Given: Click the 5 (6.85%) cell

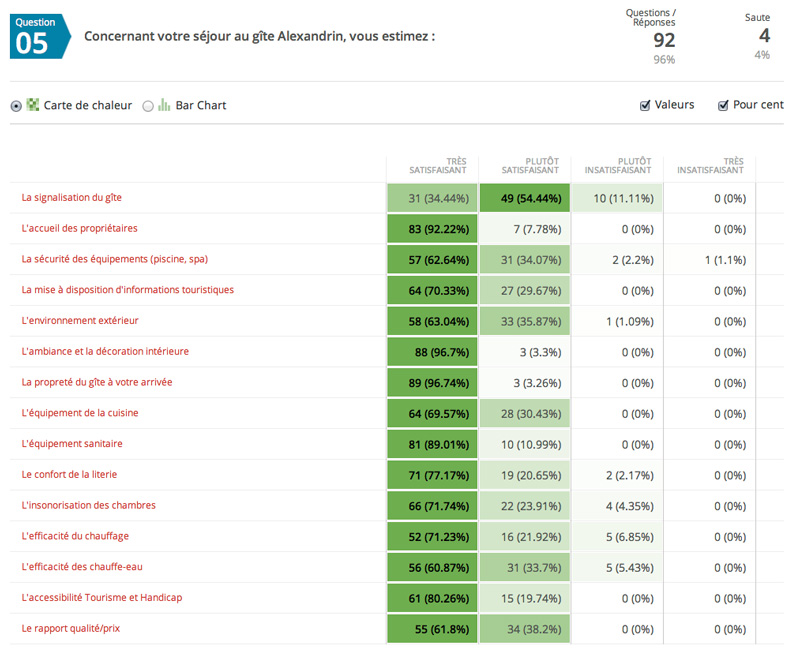Looking at the screenshot, I should tap(617, 537).
